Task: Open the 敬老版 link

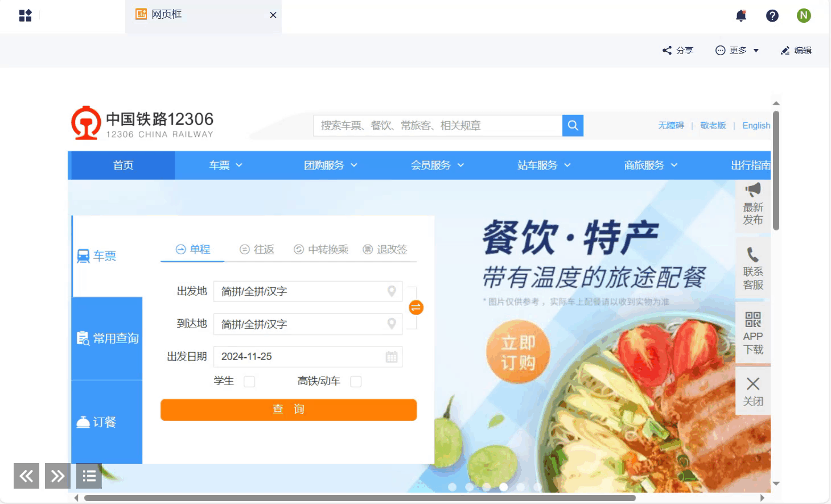Action: click(x=713, y=125)
